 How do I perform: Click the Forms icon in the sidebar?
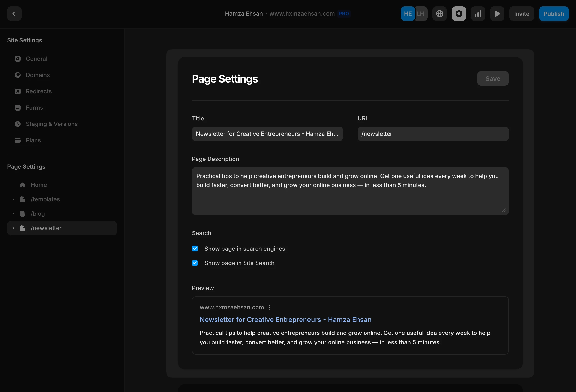click(x=18, y=107)
